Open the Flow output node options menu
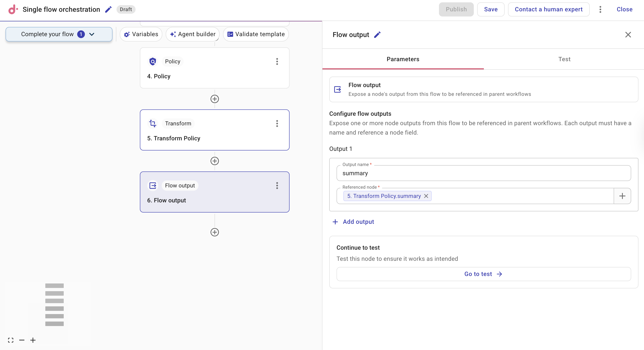 (277, 186)
